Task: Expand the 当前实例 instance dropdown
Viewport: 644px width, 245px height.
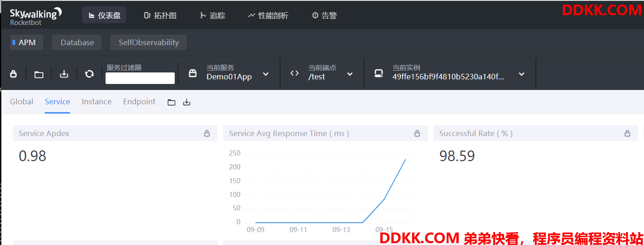Action: [x=521, y=74]
